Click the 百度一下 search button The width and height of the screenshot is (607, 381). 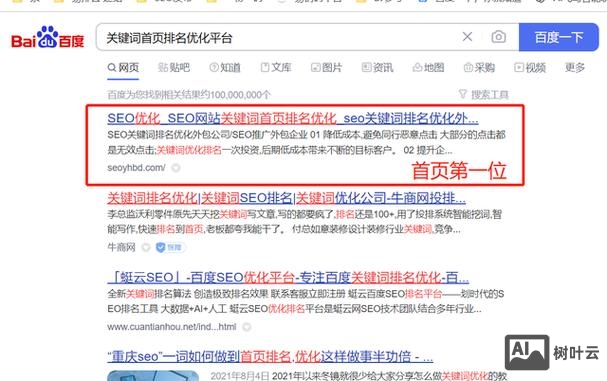point(559,37)
